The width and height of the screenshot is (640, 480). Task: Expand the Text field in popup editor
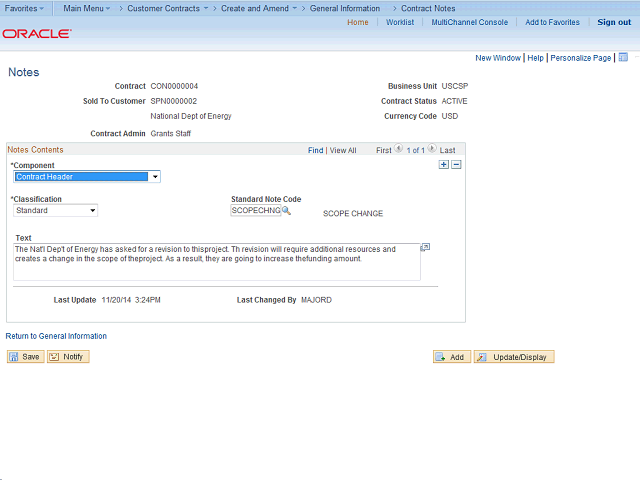click(425, 247)
